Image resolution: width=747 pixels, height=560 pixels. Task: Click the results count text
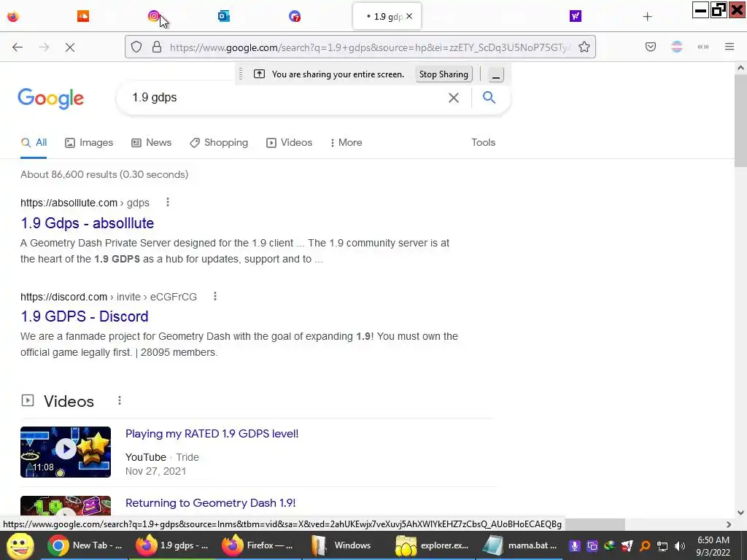pos(104,174)
